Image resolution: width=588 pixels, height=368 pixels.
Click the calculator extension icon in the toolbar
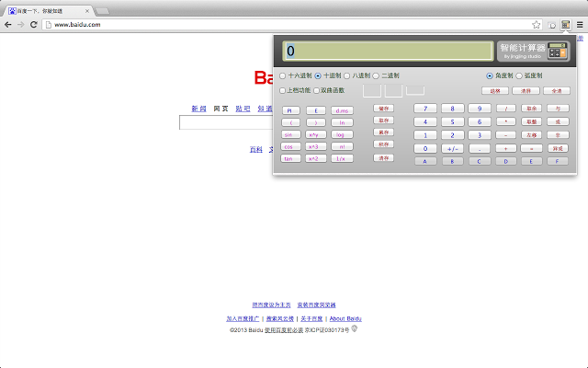click(x=566, y=25)
